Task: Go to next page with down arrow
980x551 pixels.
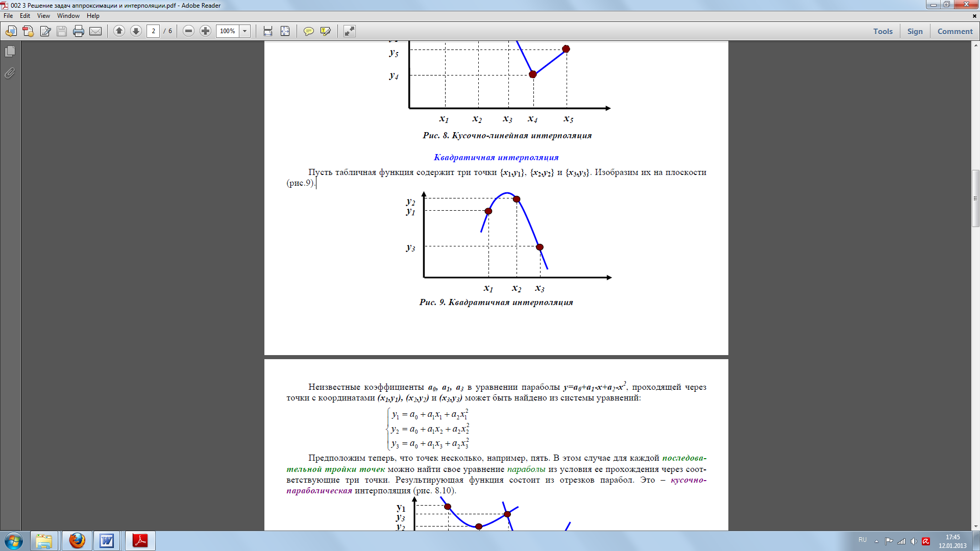Action: click(136, 31)
